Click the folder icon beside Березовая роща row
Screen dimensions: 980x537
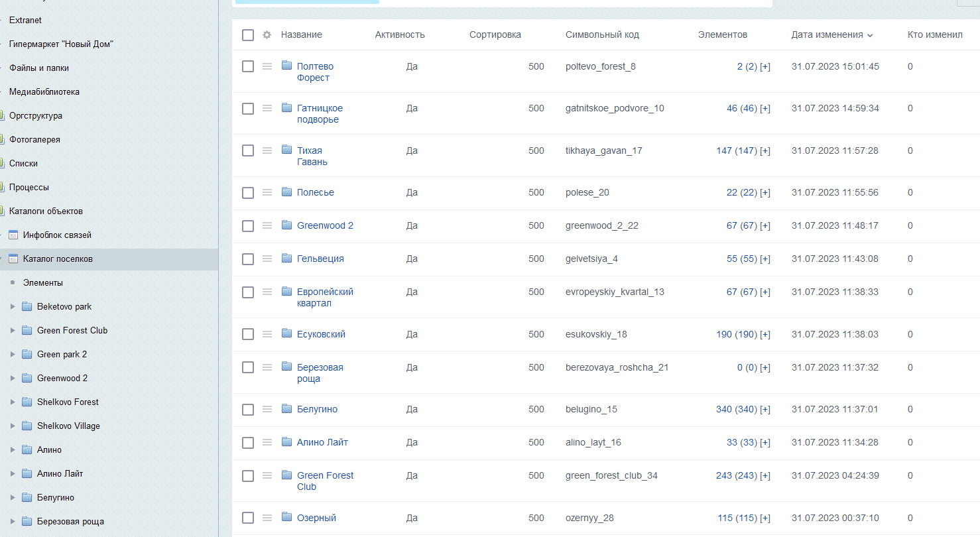[x=286, y=367]
